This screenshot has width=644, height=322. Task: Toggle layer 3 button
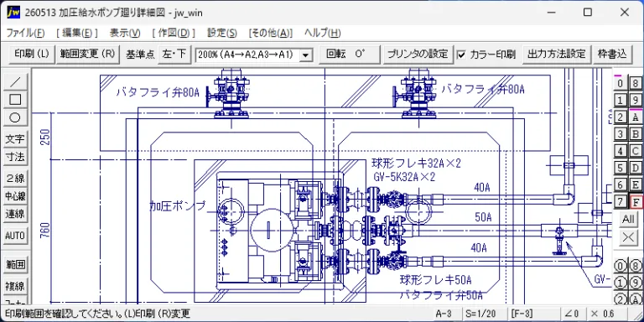click(x=620, y=134)
